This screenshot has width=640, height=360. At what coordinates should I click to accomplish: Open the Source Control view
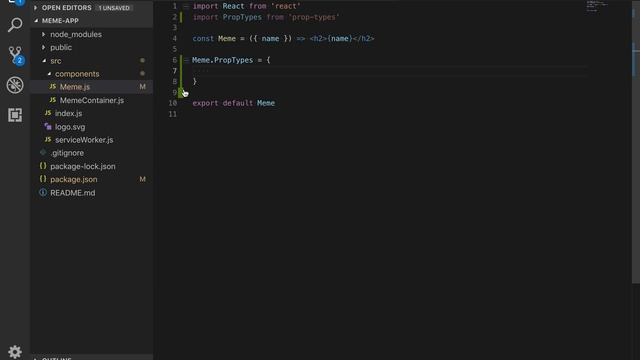pyautogui.click(x=15, y=55)
